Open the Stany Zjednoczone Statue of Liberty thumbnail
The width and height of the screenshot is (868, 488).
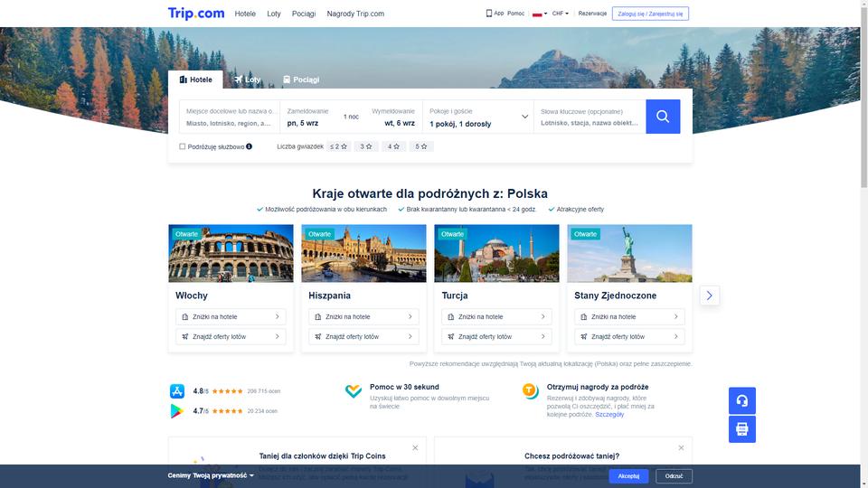(x=629, y=253)
